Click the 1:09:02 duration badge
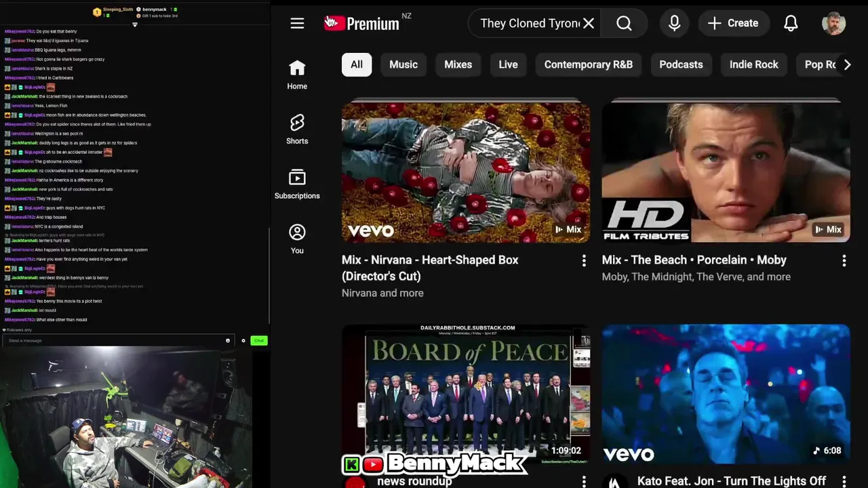The height and width of the screenshot is (488, 868). point(566,451)
